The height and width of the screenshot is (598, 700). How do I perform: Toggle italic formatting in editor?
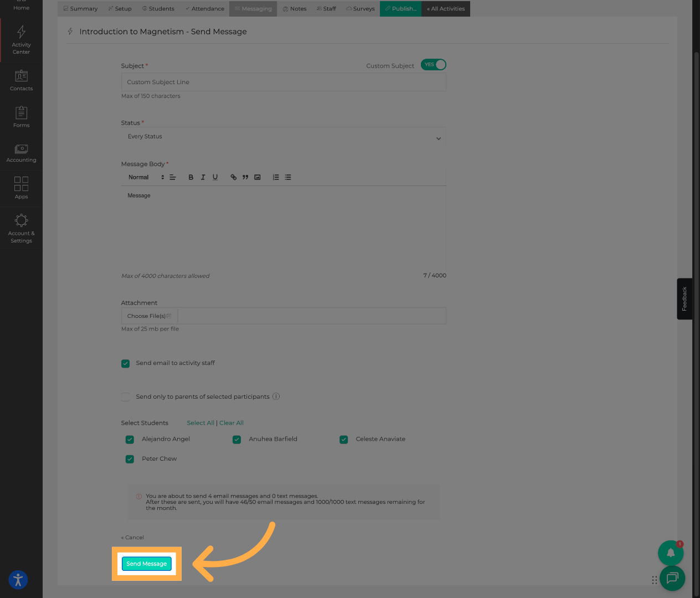click(203, 177)
